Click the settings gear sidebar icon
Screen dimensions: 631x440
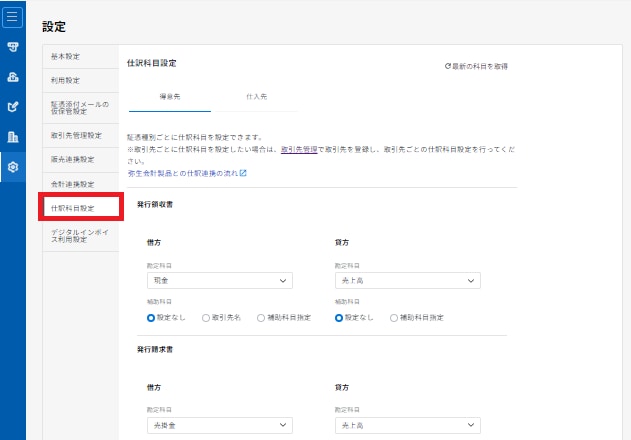(x=13, y=167)
